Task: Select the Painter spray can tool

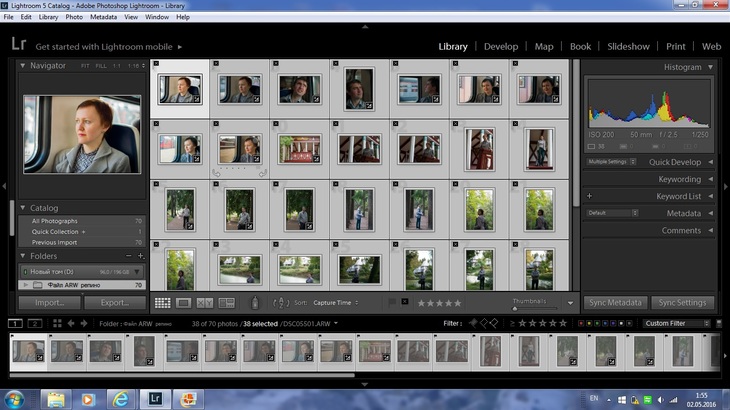Action: tap(255, 303)
